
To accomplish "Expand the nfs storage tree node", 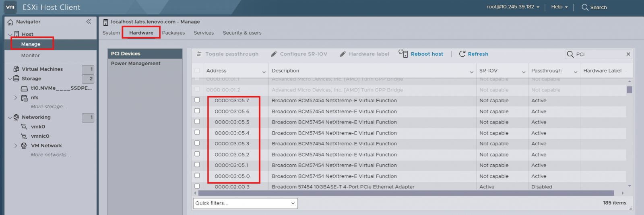I will [x=16, y=98].
